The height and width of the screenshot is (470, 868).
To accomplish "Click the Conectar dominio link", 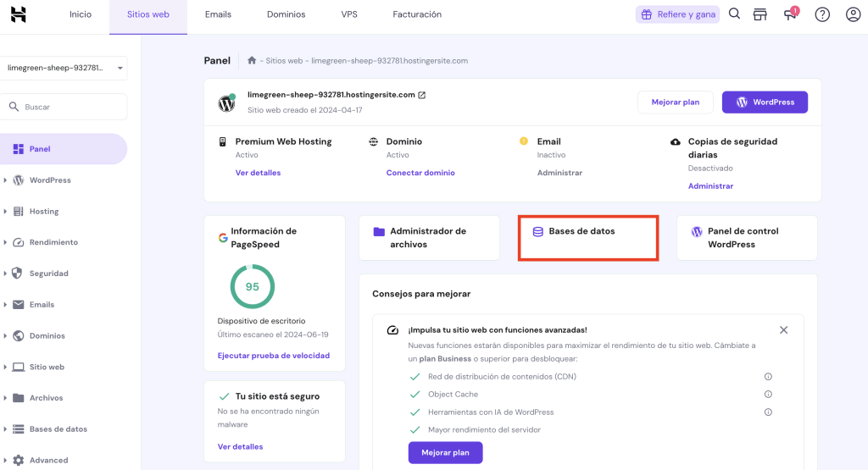I will point(420,173).
